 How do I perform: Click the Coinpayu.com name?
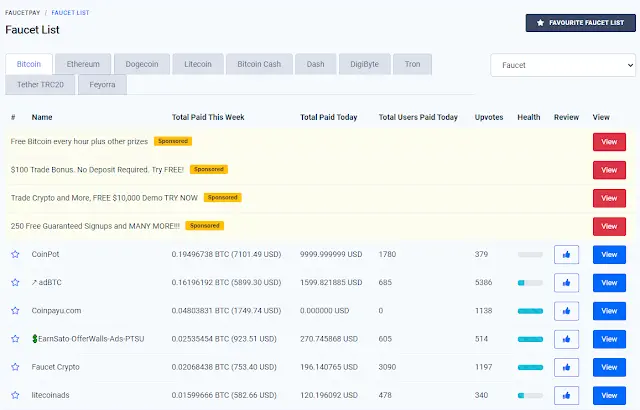(56, 310)
